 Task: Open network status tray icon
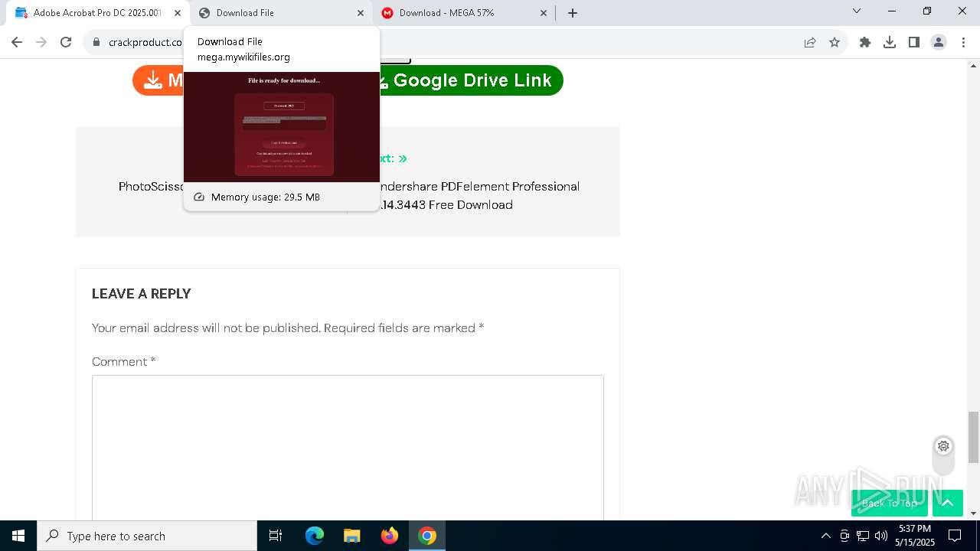coord(863,536)
